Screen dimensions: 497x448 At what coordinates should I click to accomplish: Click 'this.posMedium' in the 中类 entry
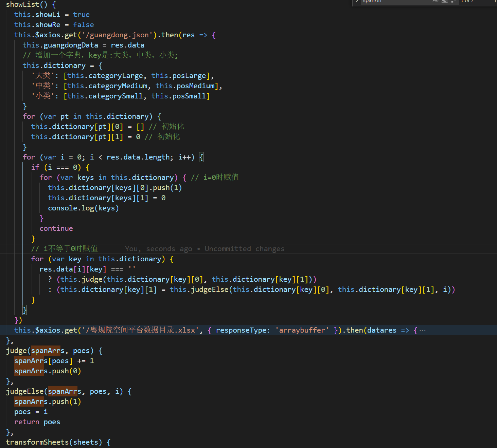[185, 86]
